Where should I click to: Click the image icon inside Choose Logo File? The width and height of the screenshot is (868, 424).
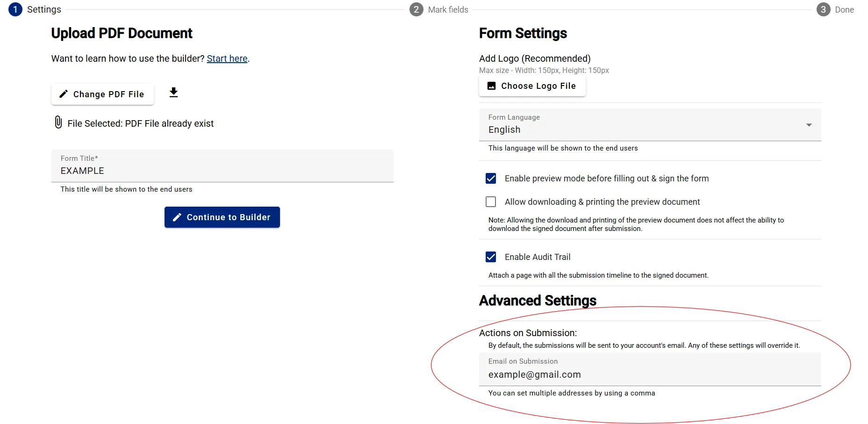(491, 86)
